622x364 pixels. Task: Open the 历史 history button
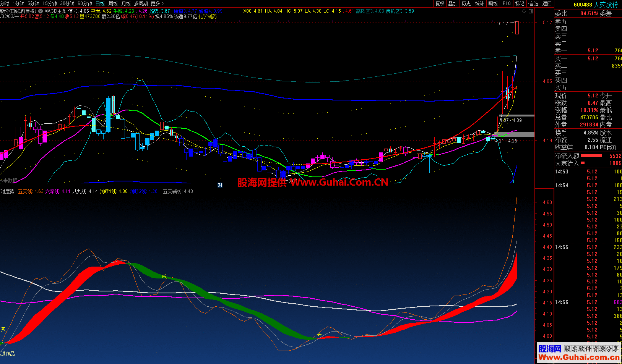point(466,3)
